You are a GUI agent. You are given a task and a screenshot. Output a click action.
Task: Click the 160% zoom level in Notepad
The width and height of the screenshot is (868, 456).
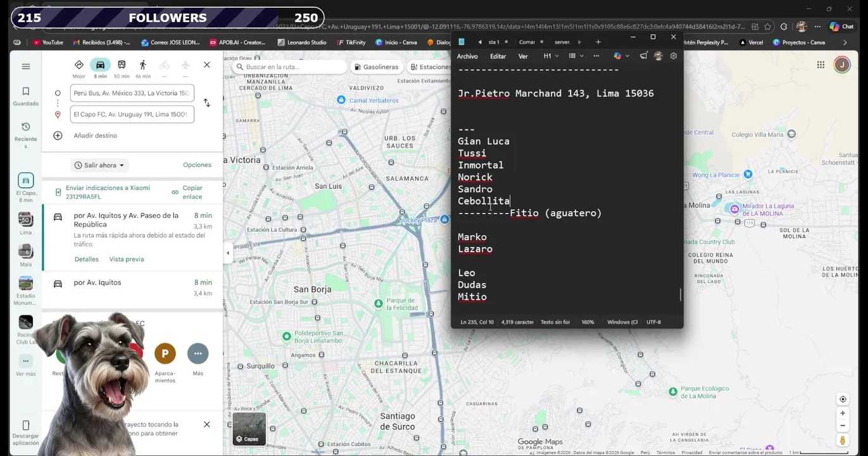588,322
